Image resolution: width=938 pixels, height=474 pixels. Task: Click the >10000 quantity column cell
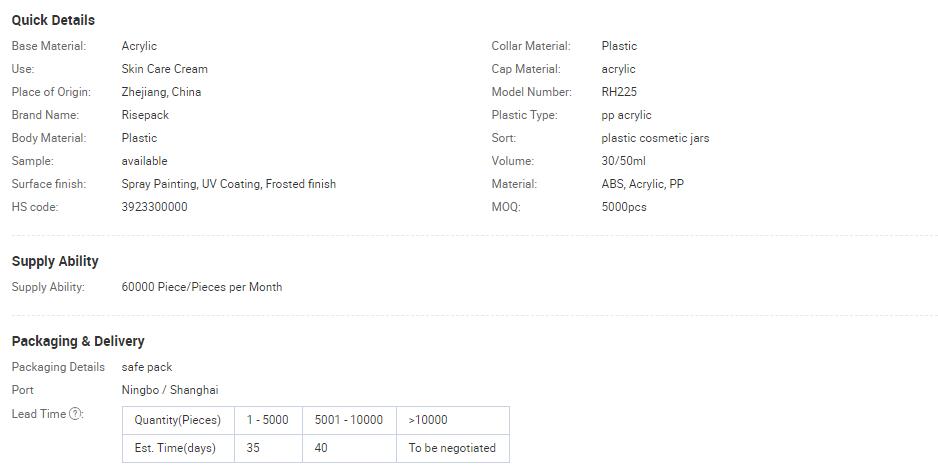(453, 420)
